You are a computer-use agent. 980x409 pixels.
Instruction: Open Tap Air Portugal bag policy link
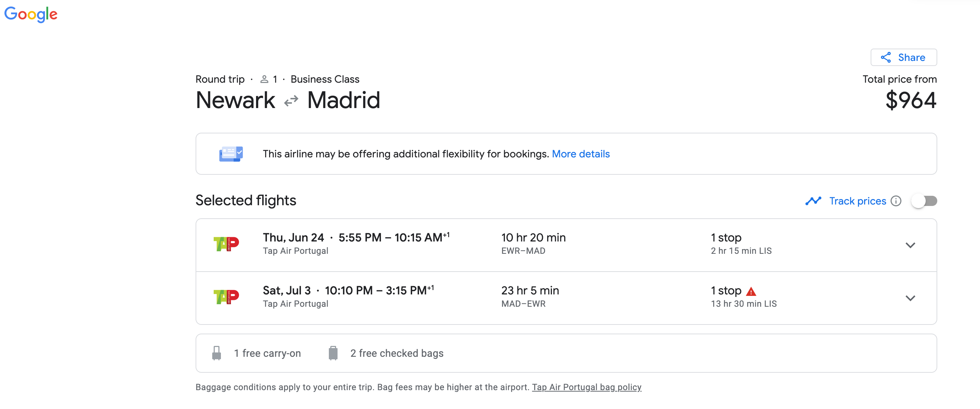(x=586, y=387)
